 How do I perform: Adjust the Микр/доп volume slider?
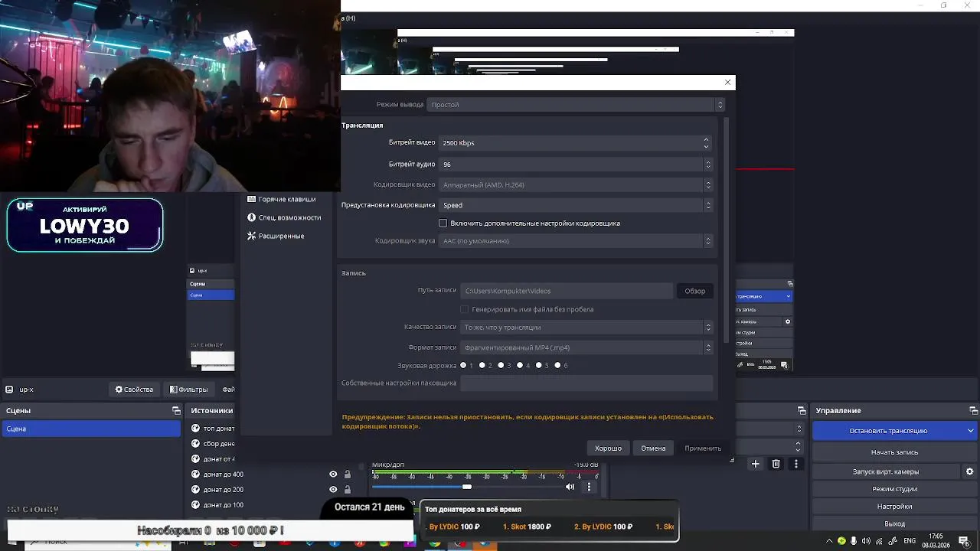[467, 487]
